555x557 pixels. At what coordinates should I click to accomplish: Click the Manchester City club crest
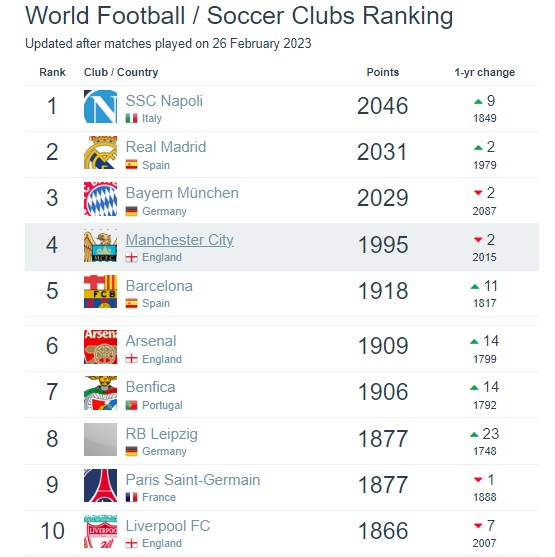point(100,245)
